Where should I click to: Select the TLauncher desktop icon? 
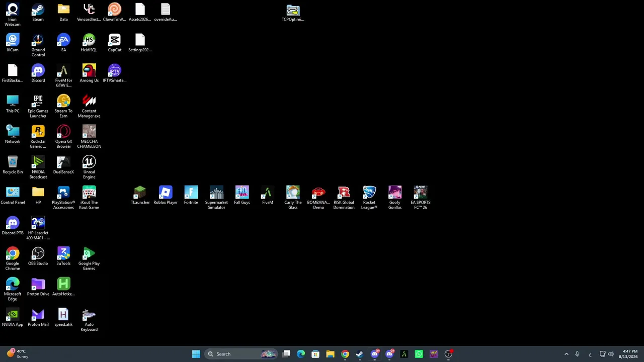(x=140, y=196)
